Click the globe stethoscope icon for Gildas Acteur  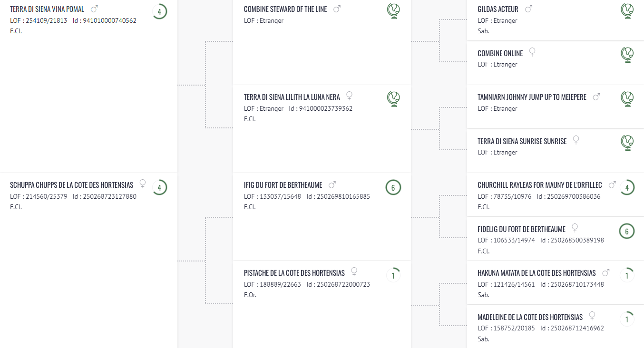tap(627, 11)
